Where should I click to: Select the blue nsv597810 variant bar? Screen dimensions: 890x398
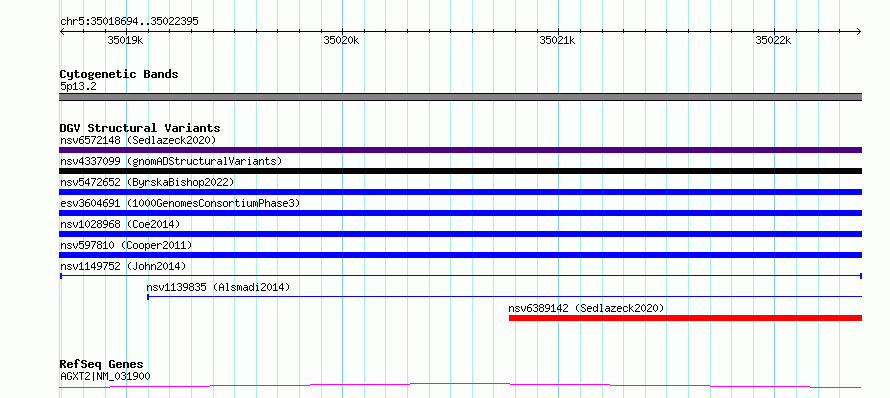pos(460,255)
